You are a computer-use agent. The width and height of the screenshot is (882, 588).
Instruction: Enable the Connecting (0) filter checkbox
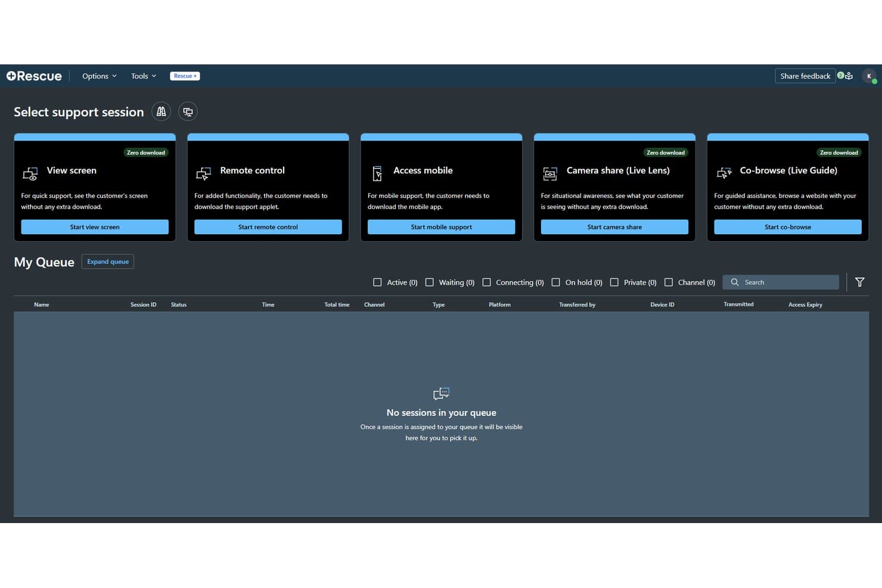[x=486, y=282]
